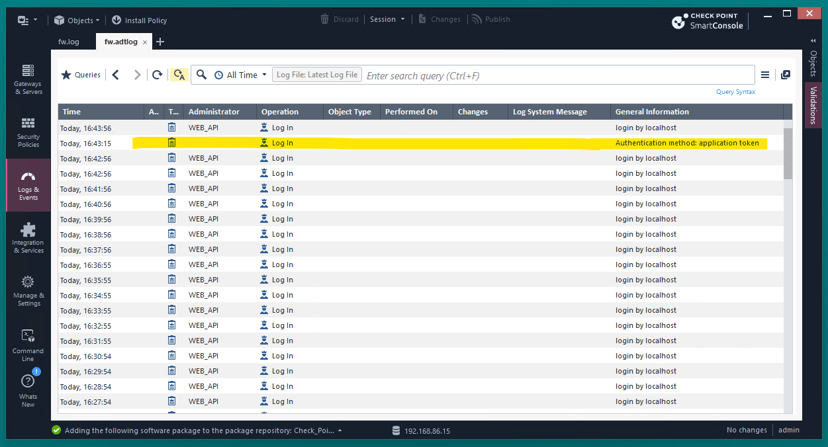This screenshot has width=828, height=447.
Task: Open the Command Line tool
Action: 28,344
